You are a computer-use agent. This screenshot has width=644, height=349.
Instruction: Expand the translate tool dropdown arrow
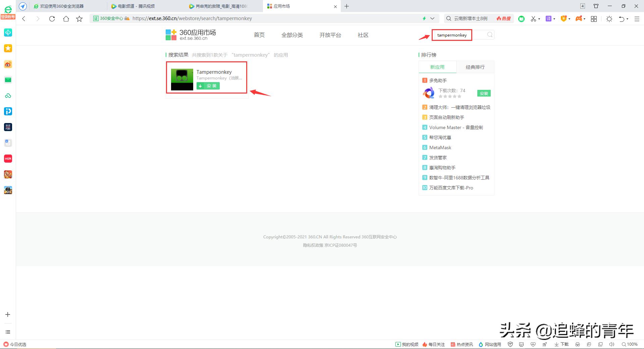pyautogui.click(x=554, y=19)
